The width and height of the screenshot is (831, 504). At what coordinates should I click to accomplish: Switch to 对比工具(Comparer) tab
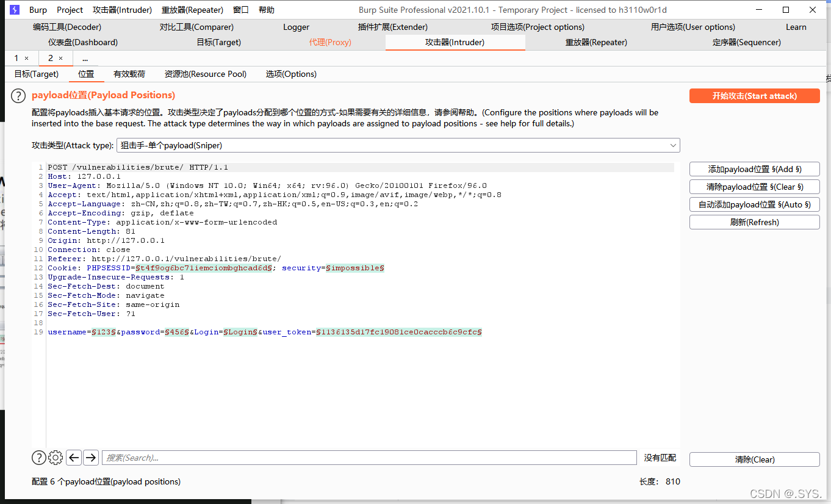(196, 27)
